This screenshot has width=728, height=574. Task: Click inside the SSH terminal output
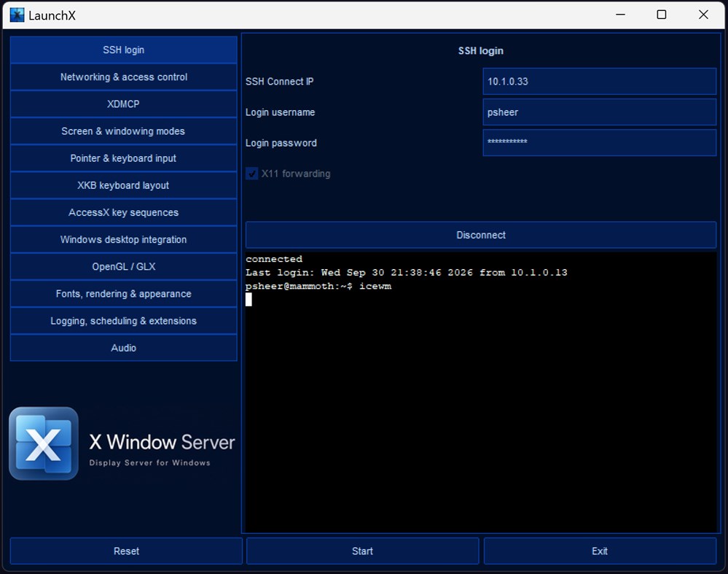480,392
